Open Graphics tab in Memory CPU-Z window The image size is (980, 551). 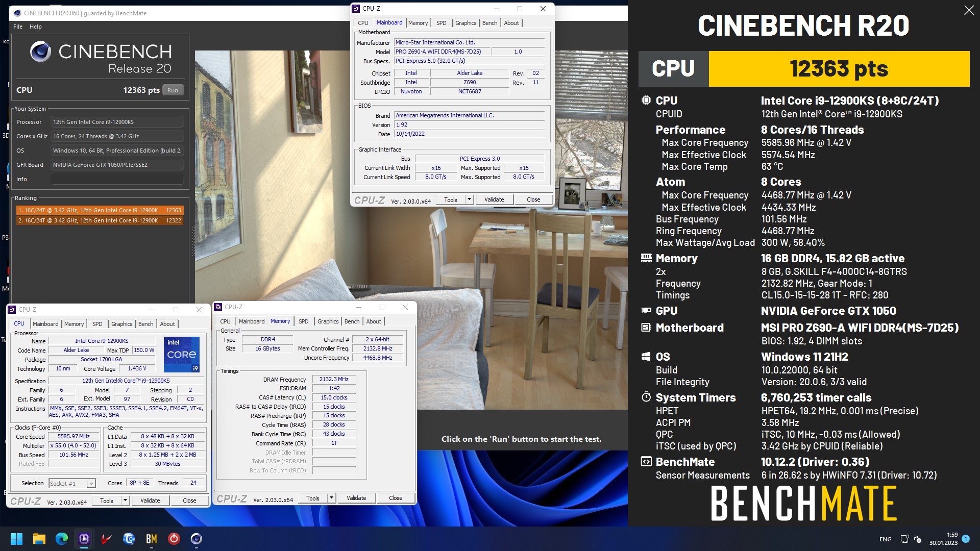pos(328,321)
